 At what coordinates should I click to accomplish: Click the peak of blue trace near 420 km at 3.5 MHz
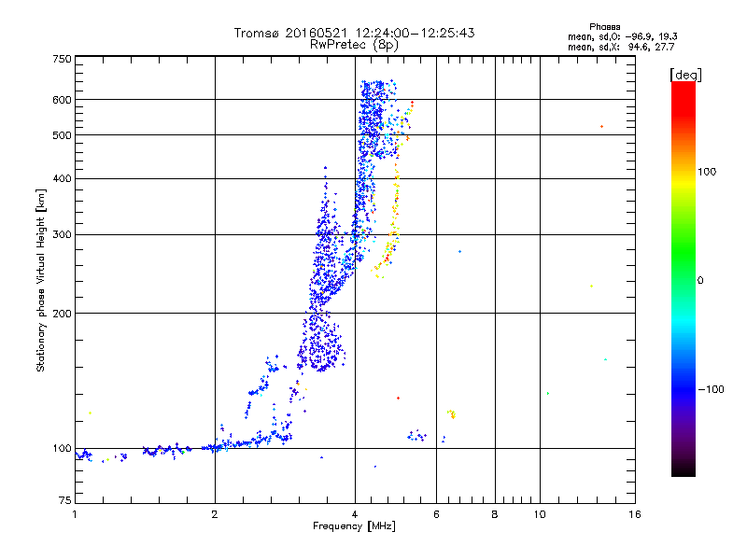tap(325, 168)
